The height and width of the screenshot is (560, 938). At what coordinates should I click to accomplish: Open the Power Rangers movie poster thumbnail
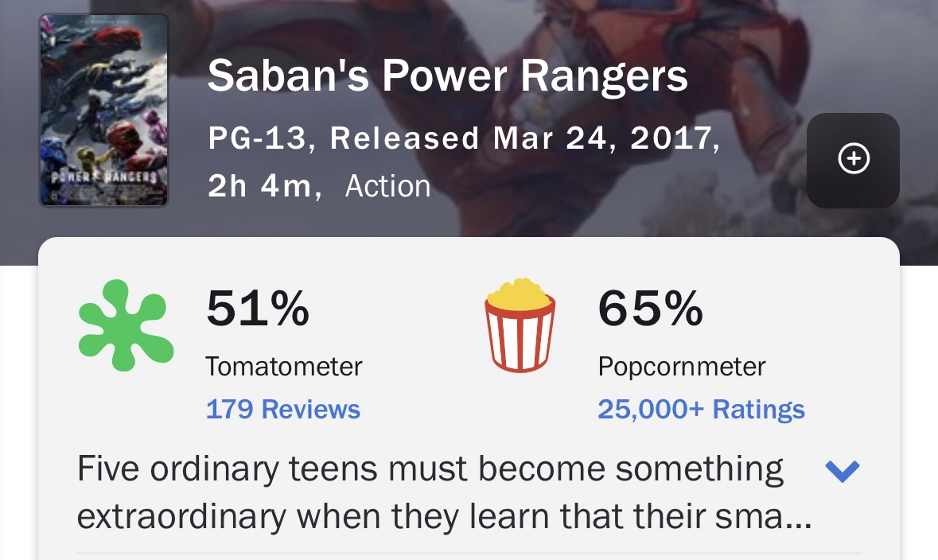(103, 110)
